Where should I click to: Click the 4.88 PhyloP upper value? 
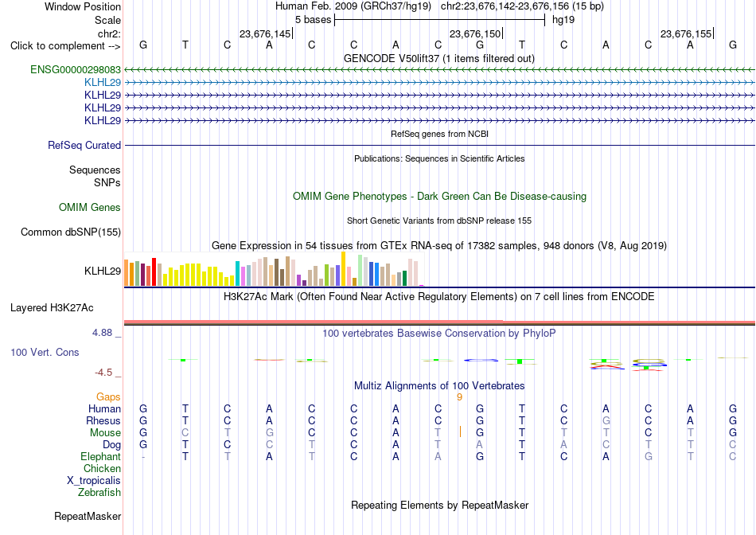(x=102, y=333)
